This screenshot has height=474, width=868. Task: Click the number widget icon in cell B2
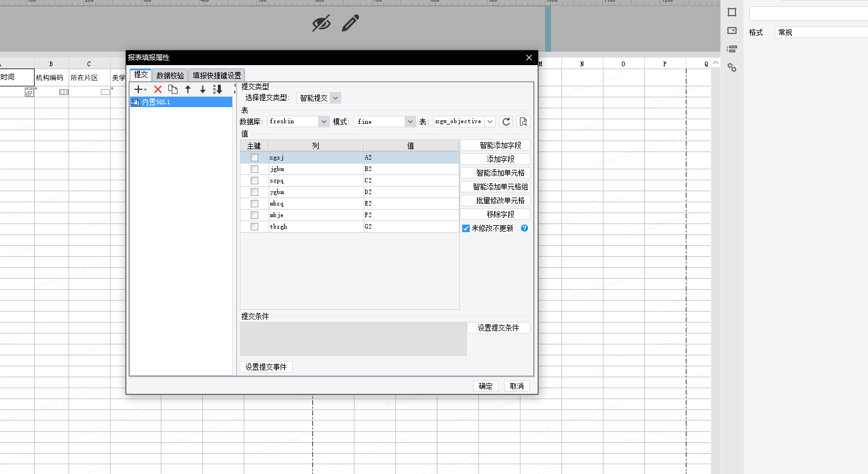(x=64, y=92)
